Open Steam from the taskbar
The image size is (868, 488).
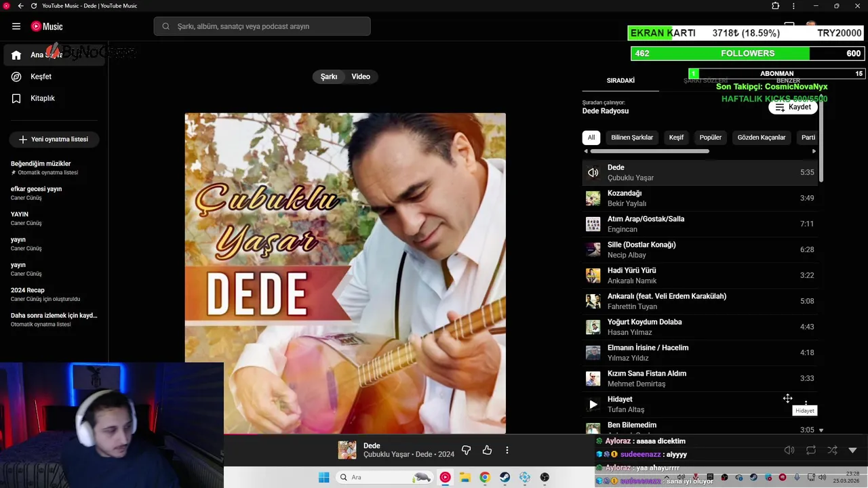tap(505, 477)
